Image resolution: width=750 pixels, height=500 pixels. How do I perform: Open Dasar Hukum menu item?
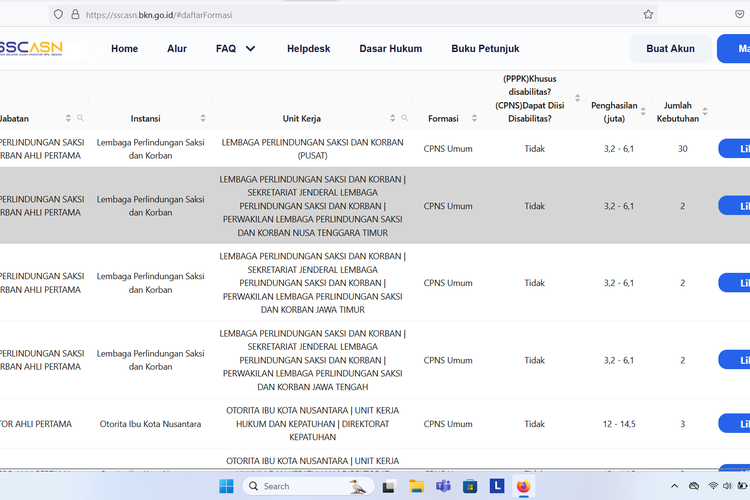[x=390, y=48]
